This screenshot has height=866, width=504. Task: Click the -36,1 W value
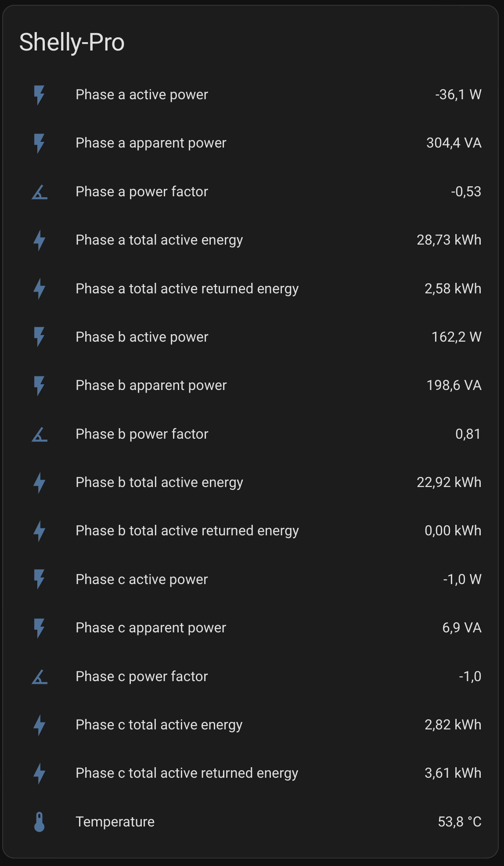click(x=458, y=95)
